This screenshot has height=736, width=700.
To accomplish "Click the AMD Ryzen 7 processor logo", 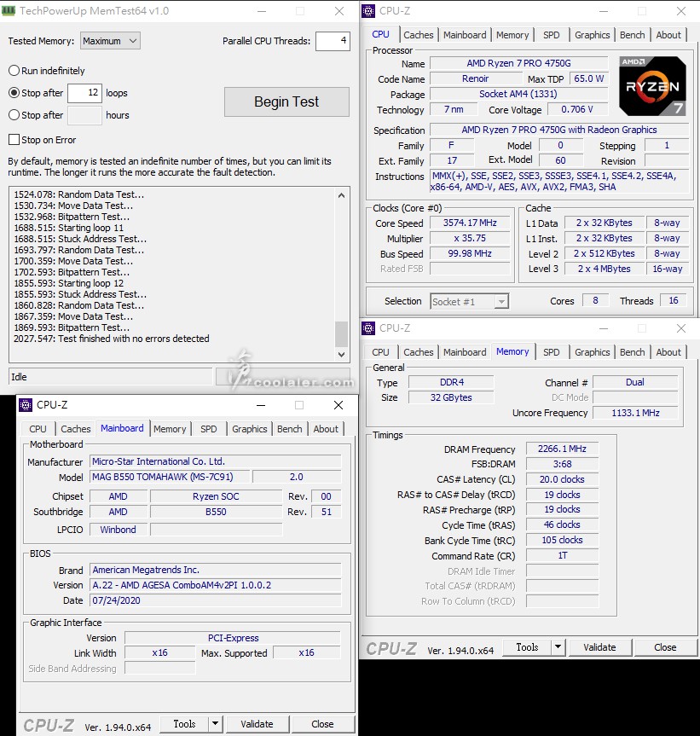I will tap(652, 86).
